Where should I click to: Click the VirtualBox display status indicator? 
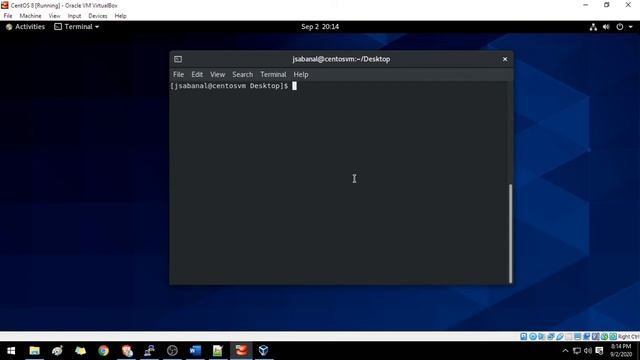point(578,337)
